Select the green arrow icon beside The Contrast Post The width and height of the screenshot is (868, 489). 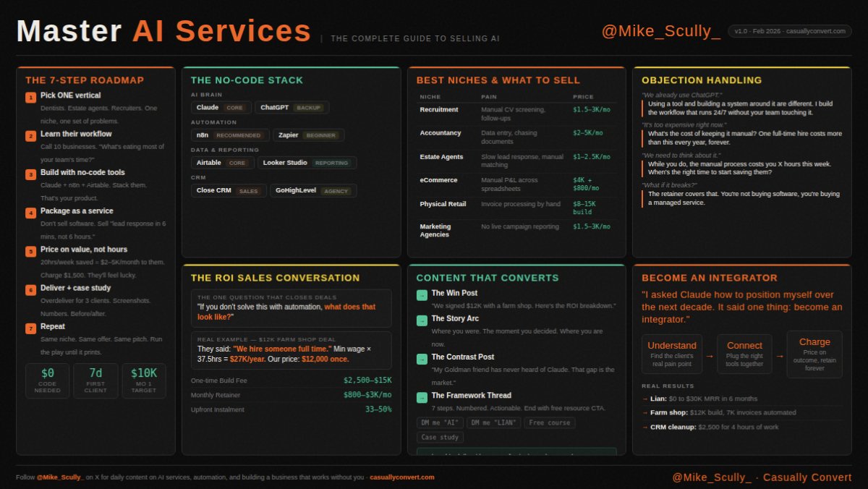coord(422,359)
